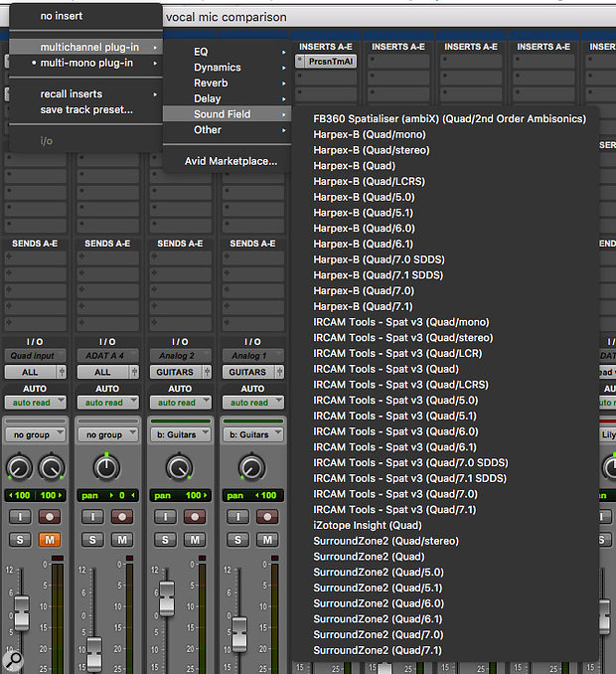Open Avid Marketplace... entry
The image size is (616, 674).
227,161
